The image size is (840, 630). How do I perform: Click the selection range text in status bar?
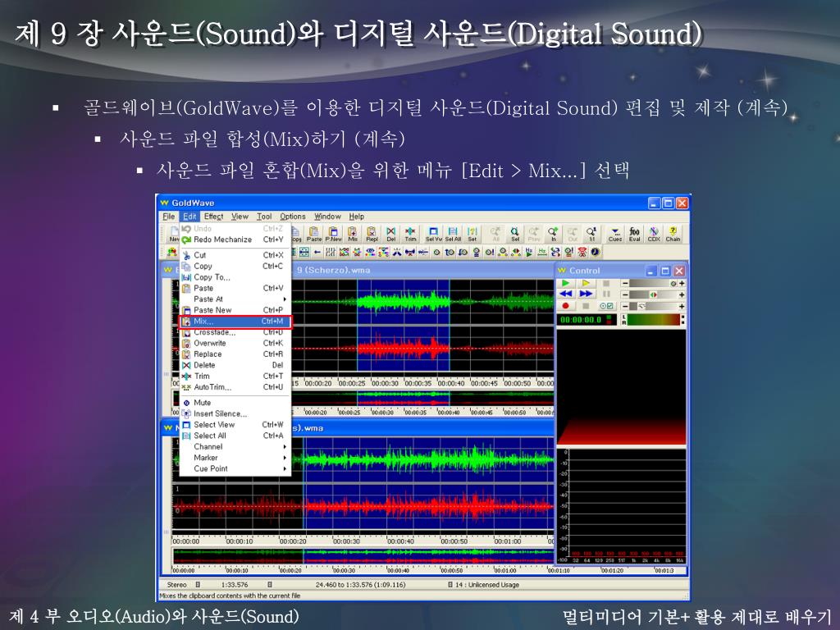coord(360,584)
